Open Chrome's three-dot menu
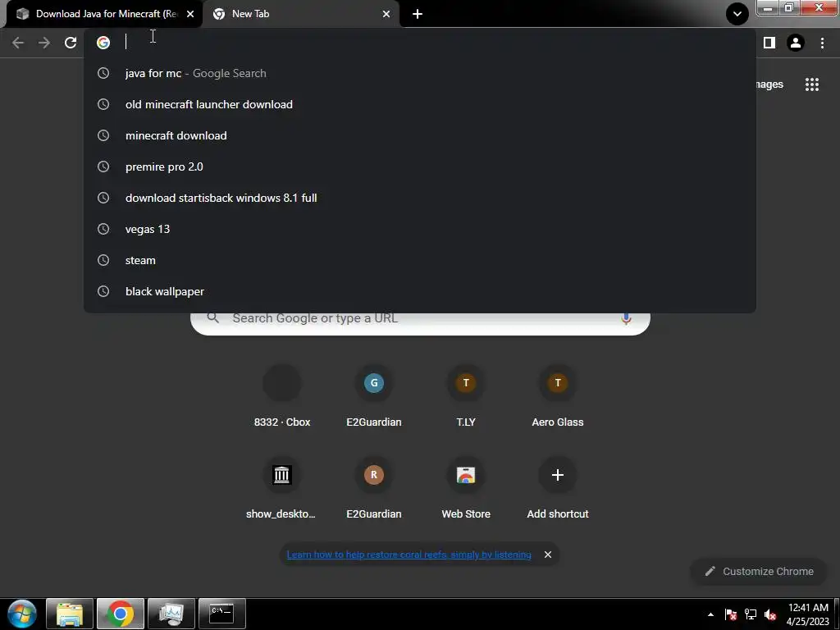 pyautogui.click(x=822, y=43)
